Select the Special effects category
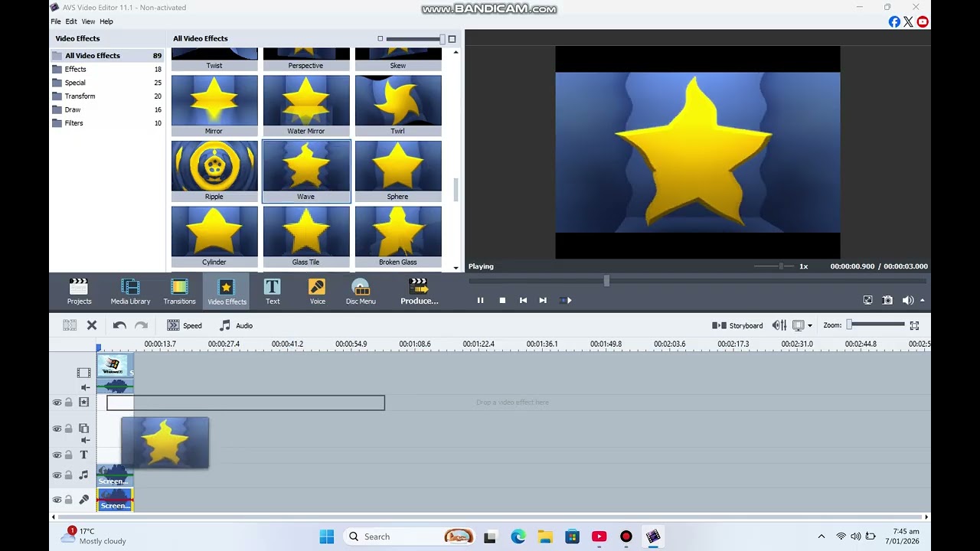 (x=106, y=83)
